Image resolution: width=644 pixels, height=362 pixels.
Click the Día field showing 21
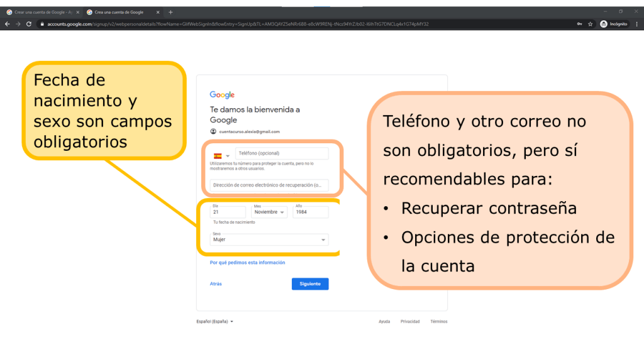click(228, 212)
